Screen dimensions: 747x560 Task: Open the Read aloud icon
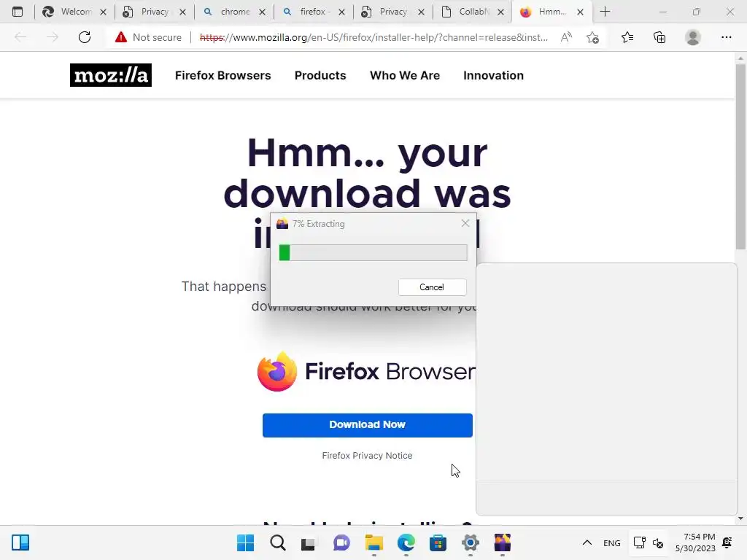566,37
